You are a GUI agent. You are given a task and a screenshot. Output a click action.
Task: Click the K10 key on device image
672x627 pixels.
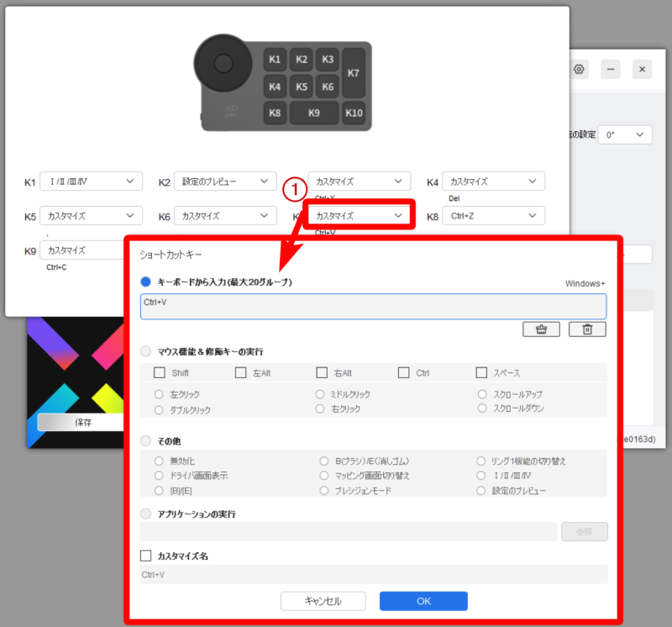point(354,113)
